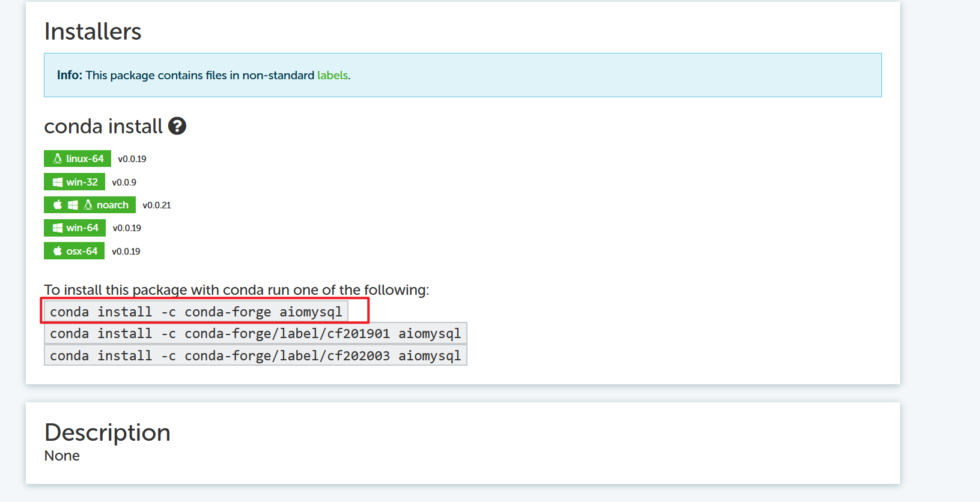Select the 'conda install -c conda-forge aiomysql' command
Viewport: 980px width, 502px height.
pyautogui.click(x=196, y=312)
